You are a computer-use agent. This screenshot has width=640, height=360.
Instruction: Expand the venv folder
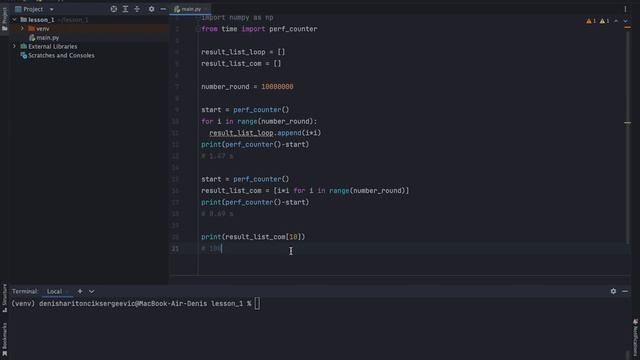(22, 29)
